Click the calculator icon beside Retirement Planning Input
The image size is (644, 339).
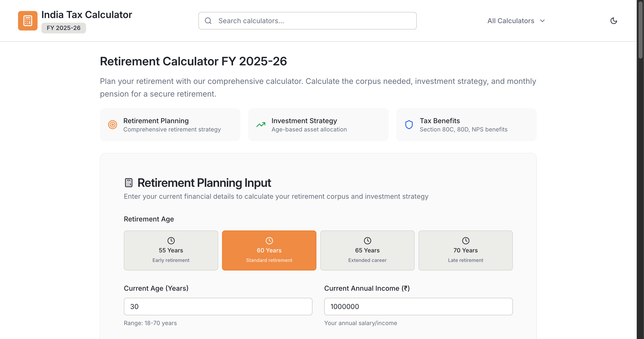[128, 183]
